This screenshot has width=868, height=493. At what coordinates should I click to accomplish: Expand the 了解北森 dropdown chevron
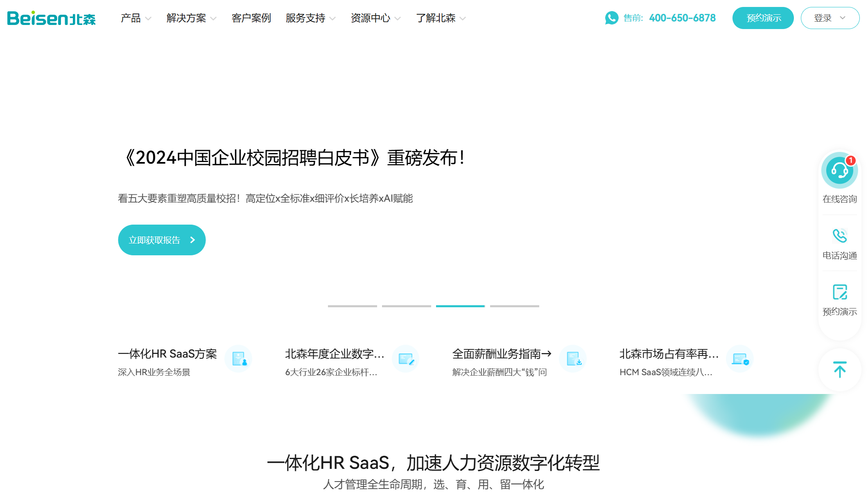click(x=463, y=18)
